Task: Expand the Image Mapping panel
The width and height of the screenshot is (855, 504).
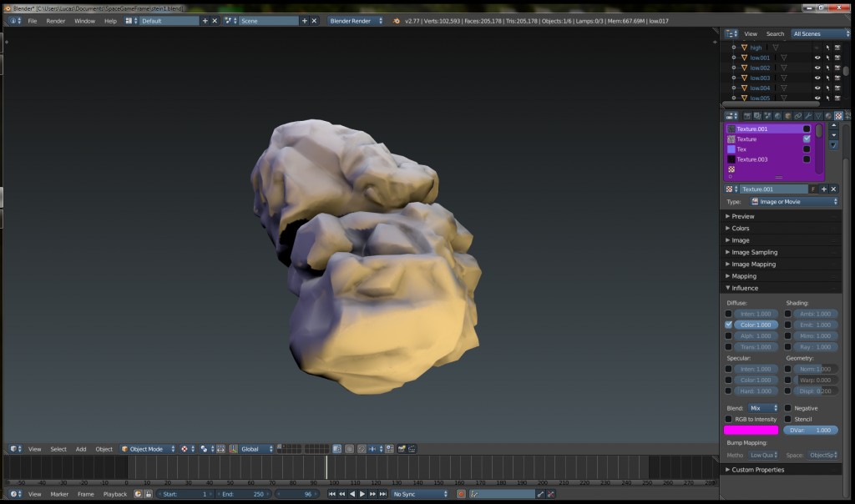Action: 751,264
